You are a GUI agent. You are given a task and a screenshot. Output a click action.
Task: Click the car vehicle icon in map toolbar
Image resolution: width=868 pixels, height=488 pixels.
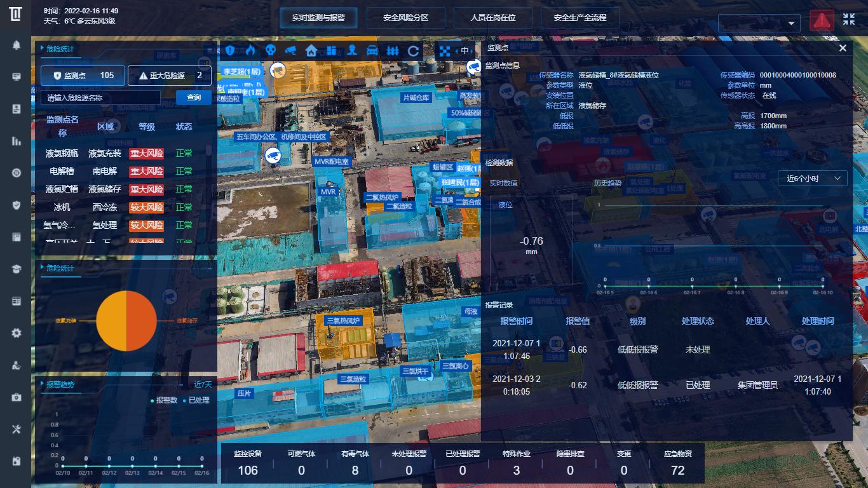[x=373, y=51]
